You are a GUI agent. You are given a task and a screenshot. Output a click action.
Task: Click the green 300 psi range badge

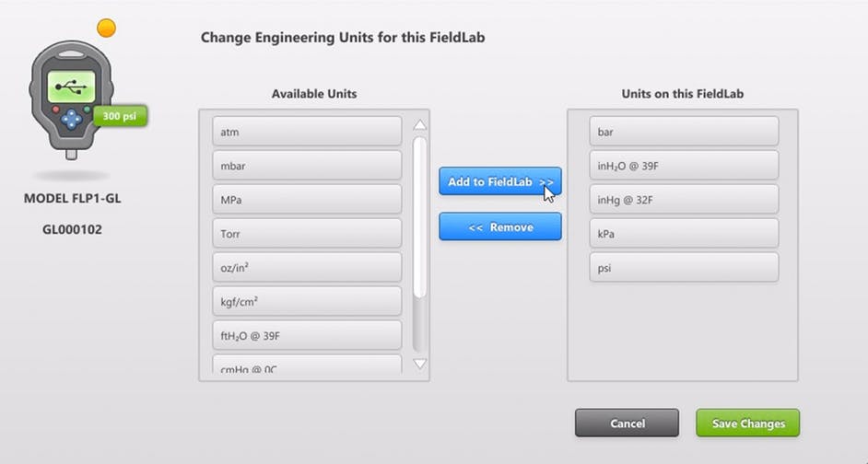tap(120, 116)
